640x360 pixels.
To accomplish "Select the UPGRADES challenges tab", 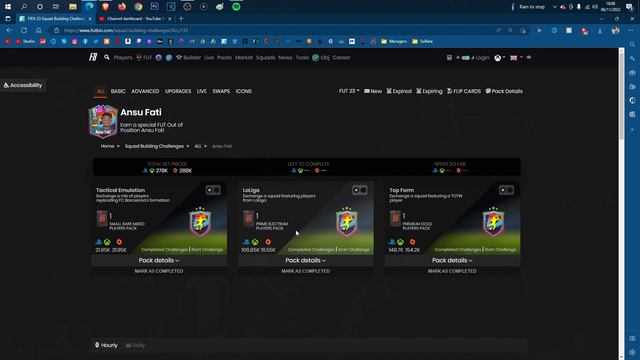I will tap(178, 91).
